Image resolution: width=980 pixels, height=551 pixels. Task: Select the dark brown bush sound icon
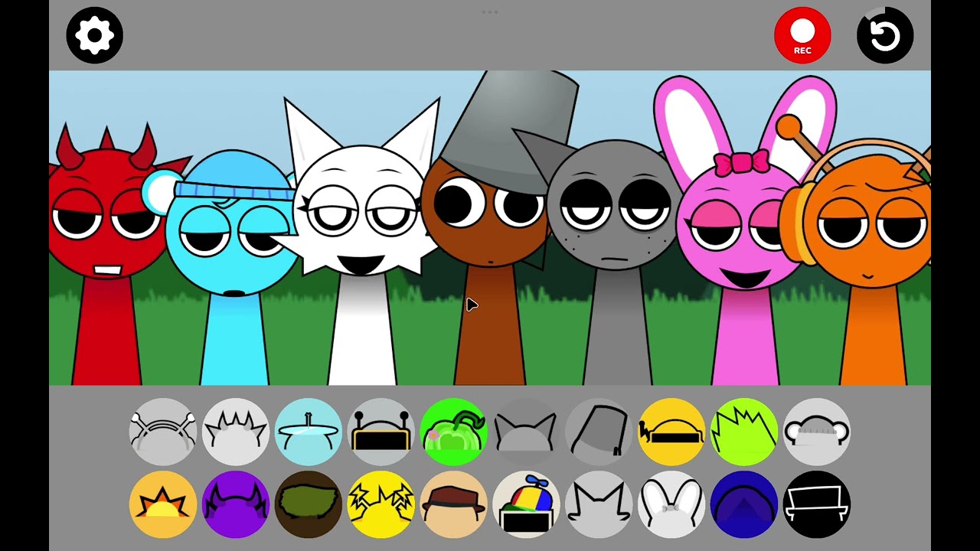coord(309,504)
